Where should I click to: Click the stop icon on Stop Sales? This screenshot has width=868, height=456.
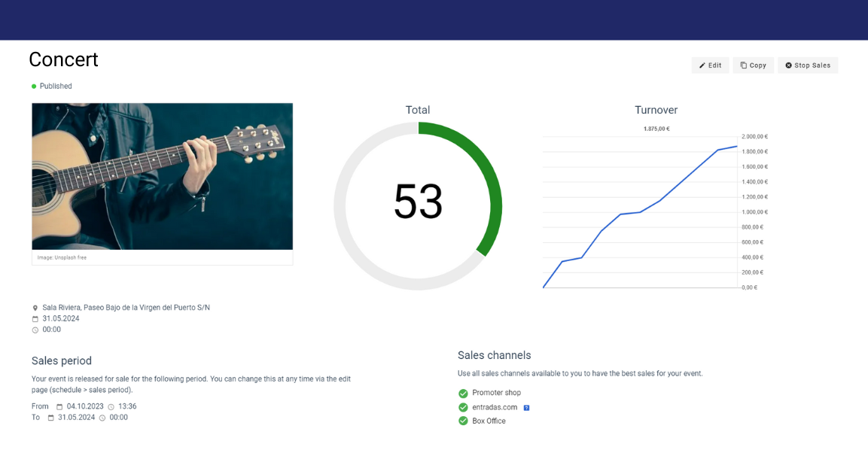click(x=788, y=65)
